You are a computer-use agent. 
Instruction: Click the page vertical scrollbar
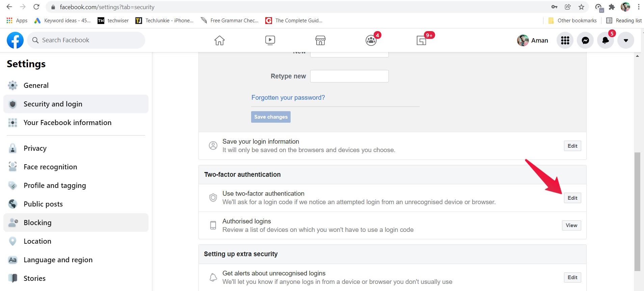(637, 212)
